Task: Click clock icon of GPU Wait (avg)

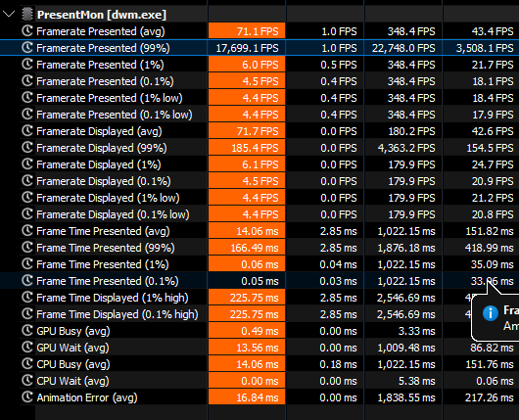Action: tap(27, 348)
